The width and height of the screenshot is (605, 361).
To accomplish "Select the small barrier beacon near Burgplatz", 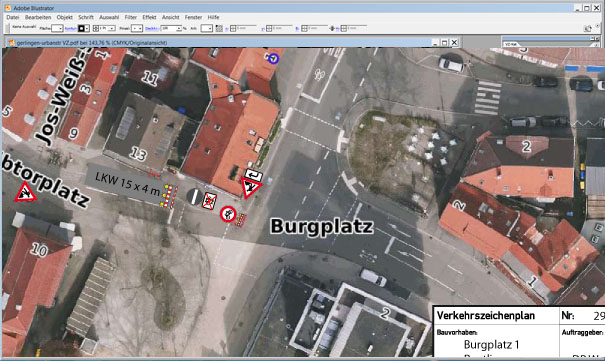I will pyautogui.click(x=241, y=220).
